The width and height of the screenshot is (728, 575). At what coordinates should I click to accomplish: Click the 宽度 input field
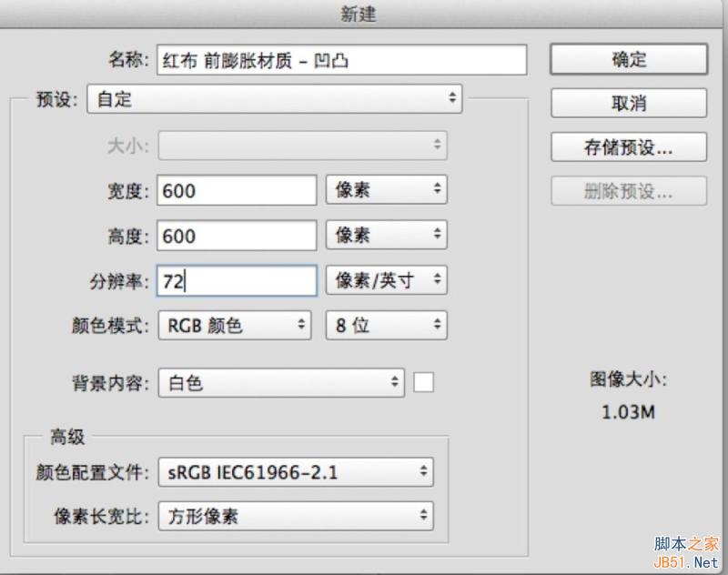[237, 190]
